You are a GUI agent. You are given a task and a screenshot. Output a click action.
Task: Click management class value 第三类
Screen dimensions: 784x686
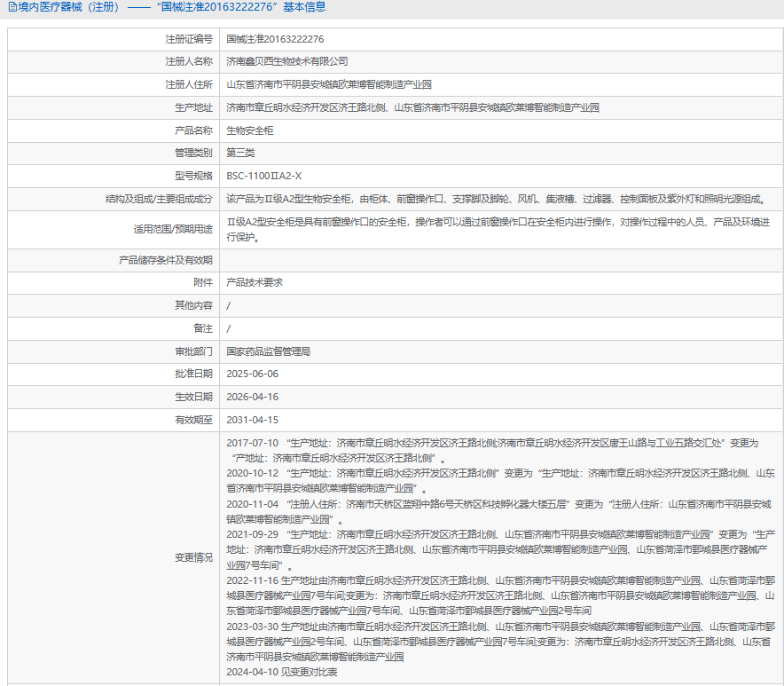tap(240, 154)
